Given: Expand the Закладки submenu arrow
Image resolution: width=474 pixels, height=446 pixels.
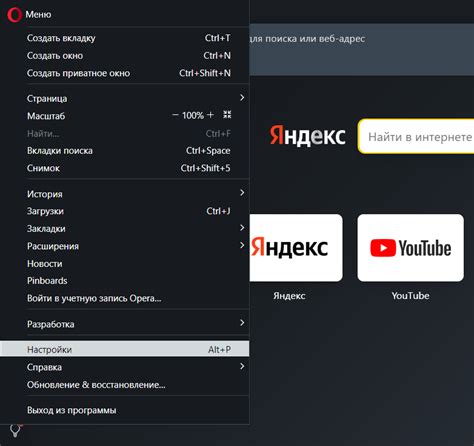Looking at the screenshot, I should click(242, 228).
